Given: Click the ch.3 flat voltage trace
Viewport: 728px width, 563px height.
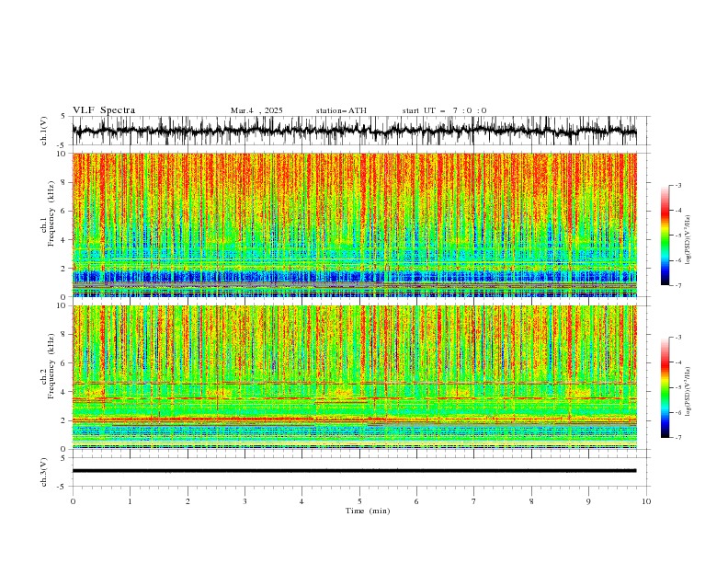Looking at the screenshot, I should point(354,471).
